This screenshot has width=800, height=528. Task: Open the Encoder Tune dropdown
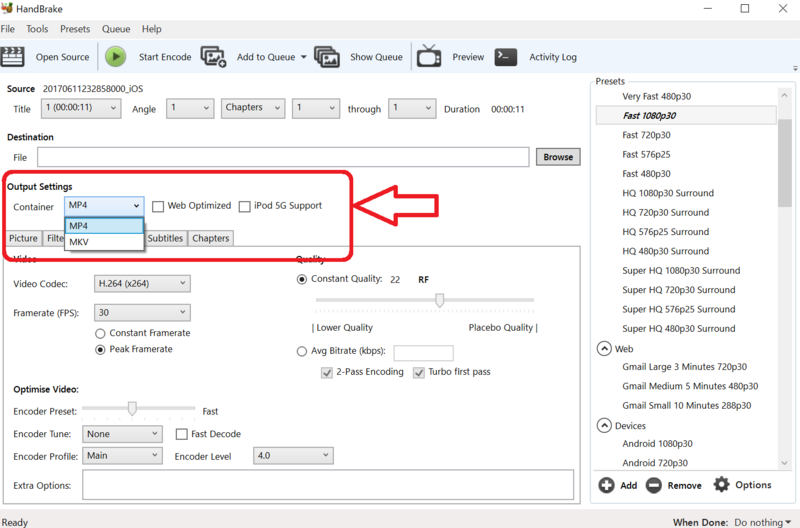tap(122, 434)
